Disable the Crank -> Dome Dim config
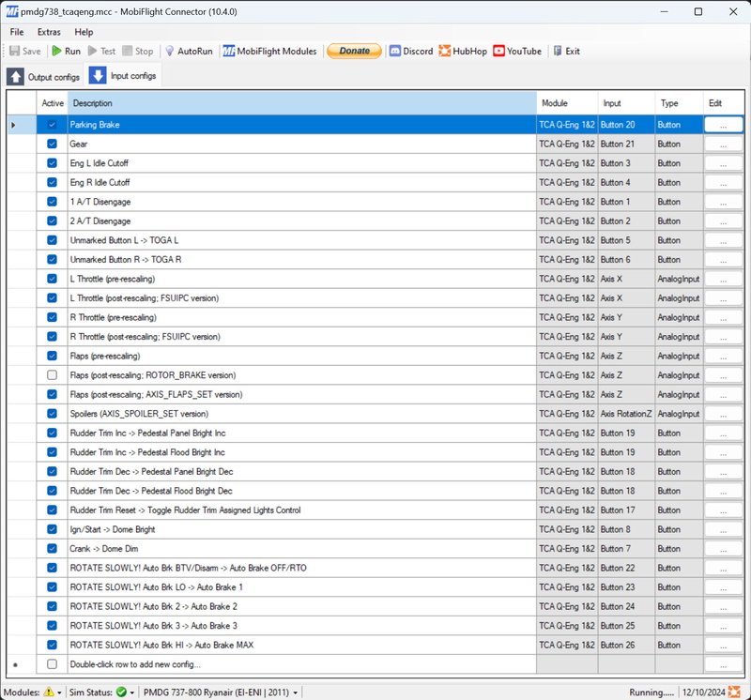The height and width of the screenshot is (700, 751). coord(52,549)
